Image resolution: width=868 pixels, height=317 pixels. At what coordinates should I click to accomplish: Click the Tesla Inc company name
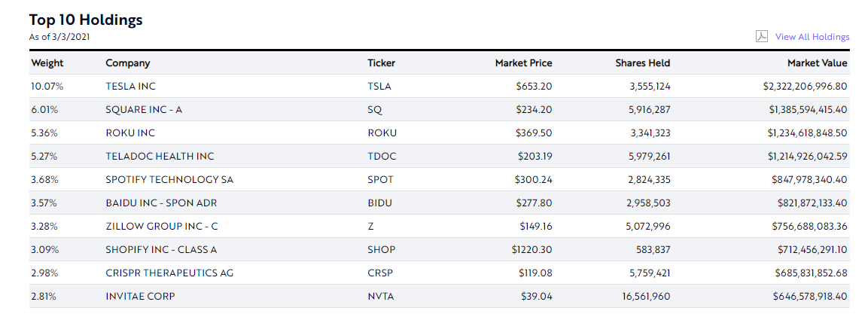(x=130, y=87)
